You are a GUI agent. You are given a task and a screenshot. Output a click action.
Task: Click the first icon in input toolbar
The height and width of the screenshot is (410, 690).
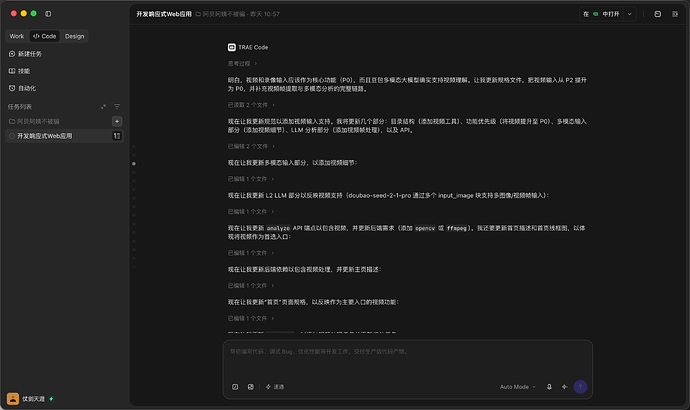pos(235,387)
